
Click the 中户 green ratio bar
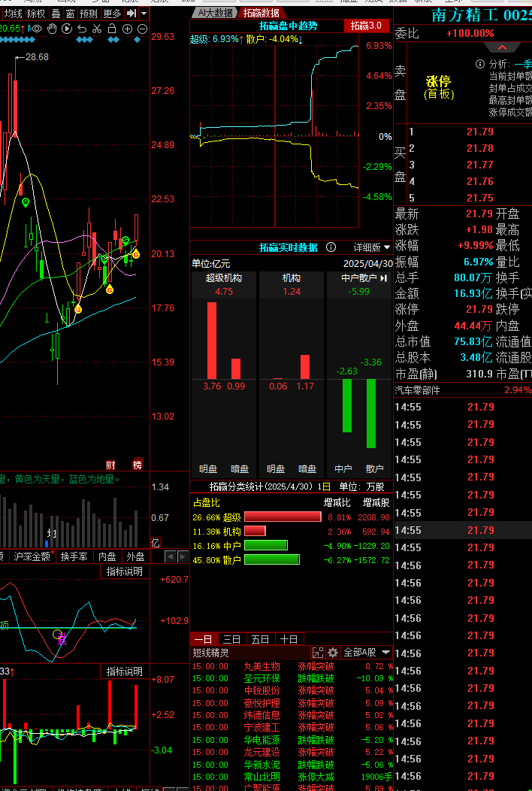point(266,545)
